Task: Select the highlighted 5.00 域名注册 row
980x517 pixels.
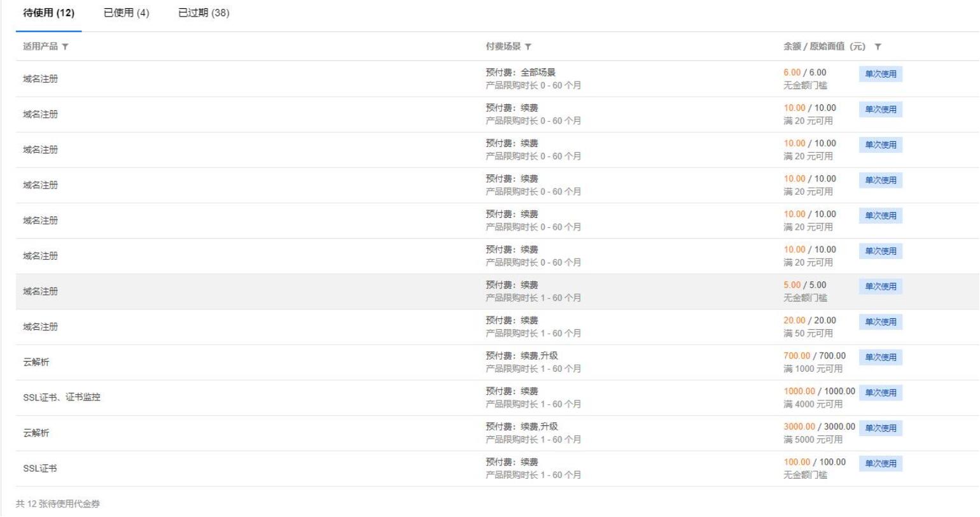Action: coord(498,292)
